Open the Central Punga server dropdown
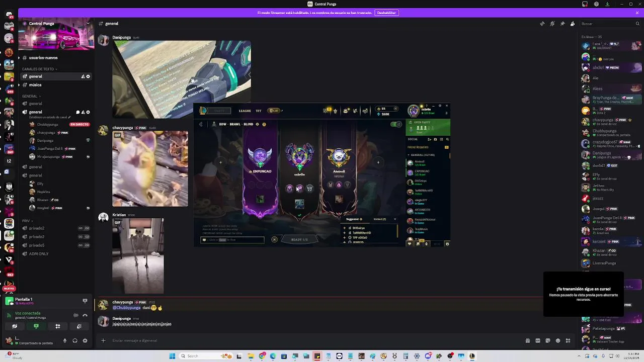The image size is (644, 362). (x=88, y=23)
